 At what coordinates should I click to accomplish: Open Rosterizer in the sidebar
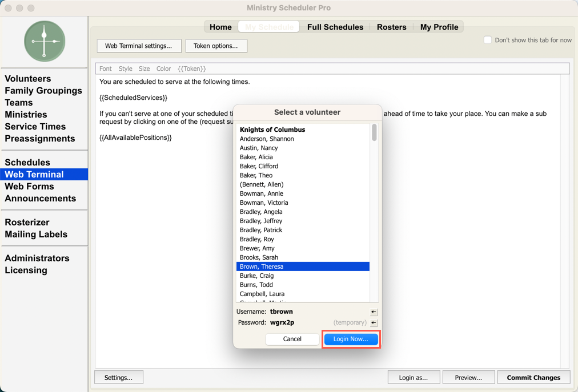pyautogui.click(x=27, y=222)
